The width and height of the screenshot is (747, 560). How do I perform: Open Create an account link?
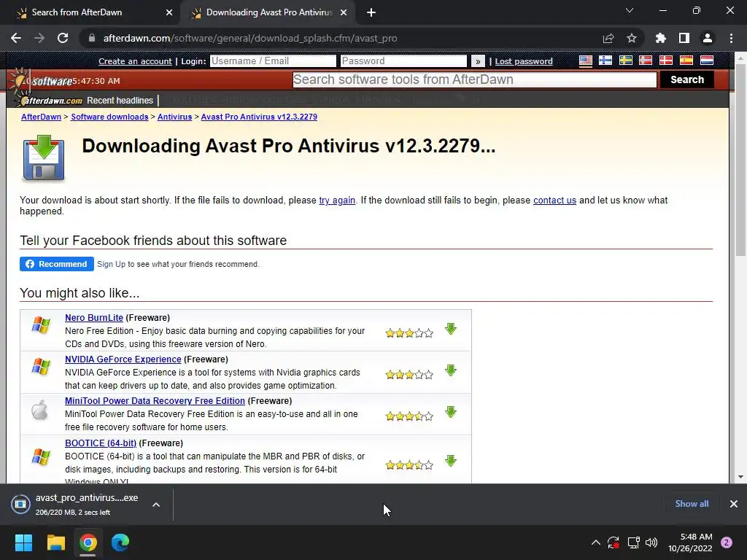135,61
